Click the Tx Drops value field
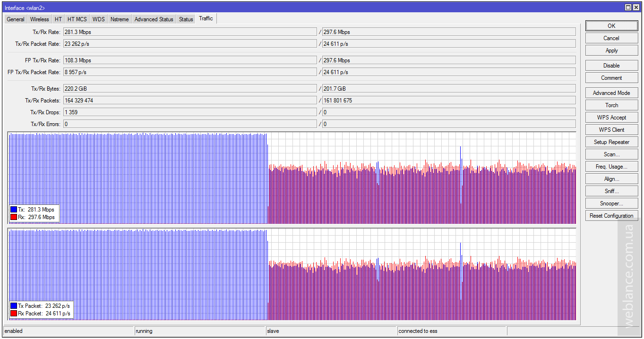The image size is (644, 339). point(190,112)
